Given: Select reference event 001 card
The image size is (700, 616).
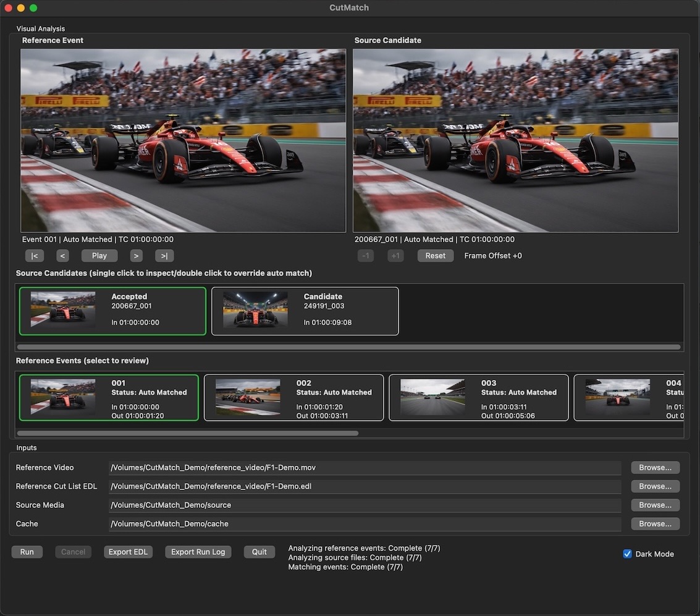Looking at the screenshot, I should coord(109,398).
